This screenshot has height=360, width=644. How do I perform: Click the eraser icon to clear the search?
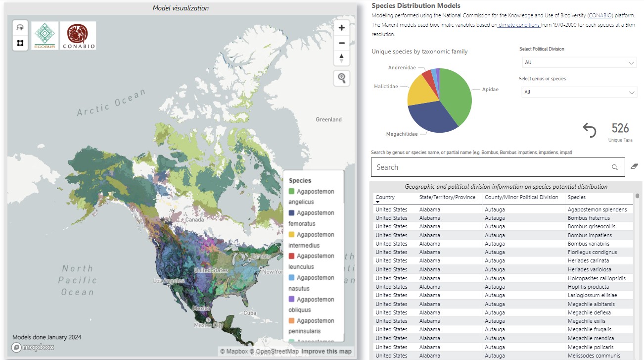[634, 167]
